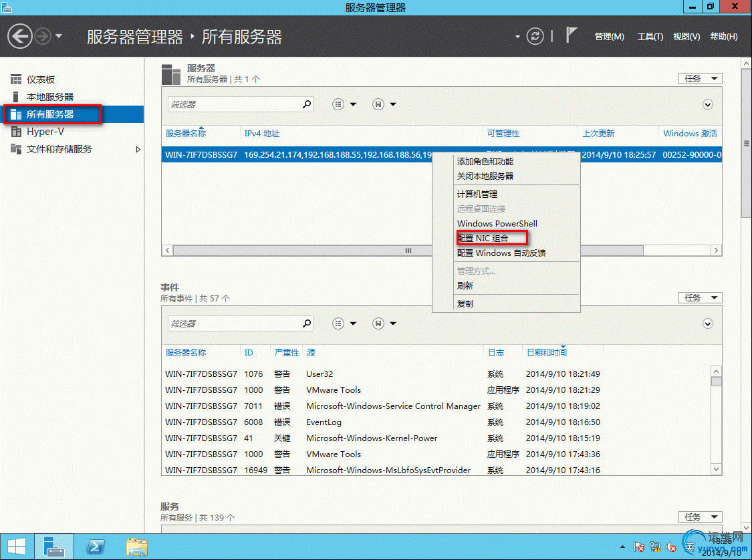The width and height of the screenshot is (752, 560).
Task: Select the Microsoft-Windows-Service Control Manager event row
Action: click(435, 406)
